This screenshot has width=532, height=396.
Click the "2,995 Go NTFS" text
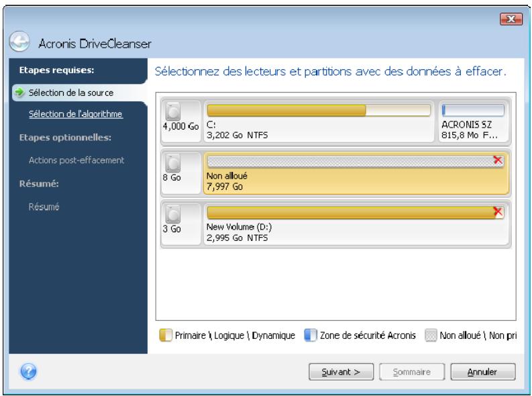pyautogui.click(x=237, y=238)
